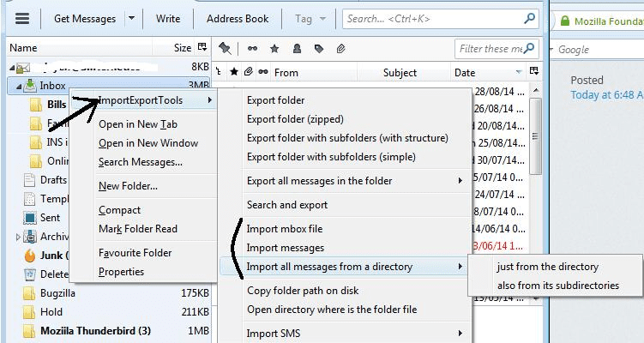This screenshot has height=343, width=644.
Task: Filter messages with attachments paperclip icon
Action: coord(340,49)
